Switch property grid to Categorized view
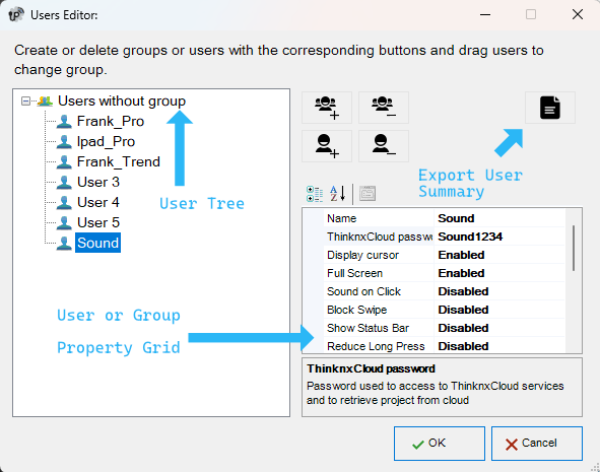Image resolution: width=600 pixels, height=472 pixels. click(x=315, y=194)
